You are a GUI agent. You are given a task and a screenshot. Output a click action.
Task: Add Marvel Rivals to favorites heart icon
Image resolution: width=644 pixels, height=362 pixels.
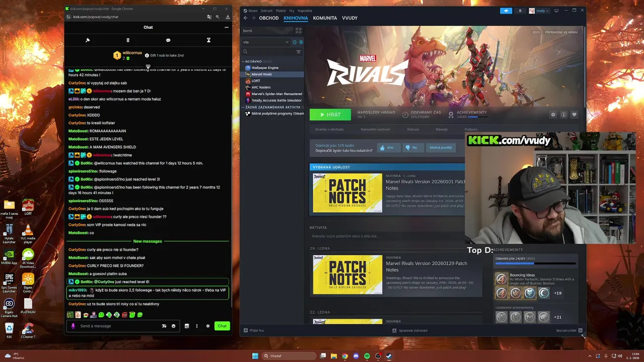[x=574, y=115]
